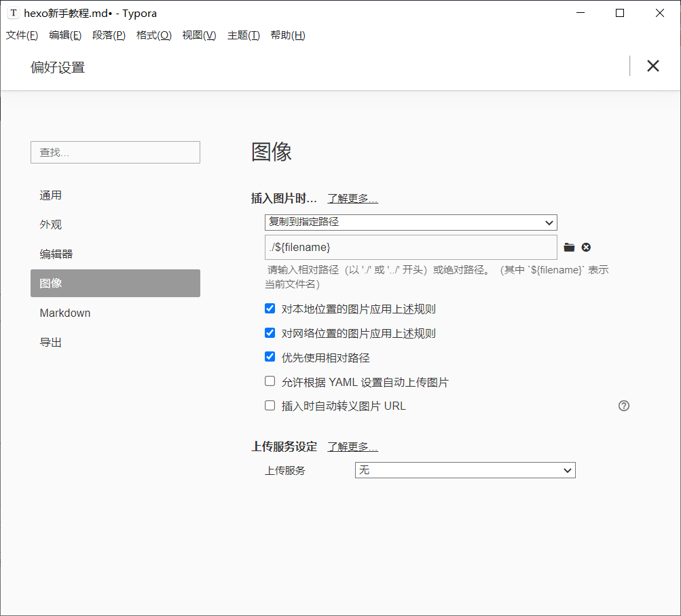Image resolution: width=681 pixels, height=616 pixels.
Task: Open the 主题 menu
Action: coord(243,35)
